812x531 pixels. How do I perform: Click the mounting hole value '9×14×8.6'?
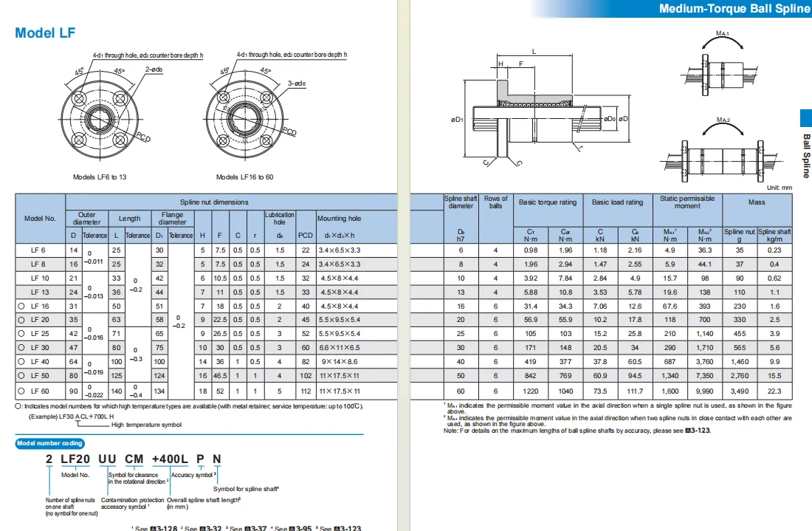point(340,362)
